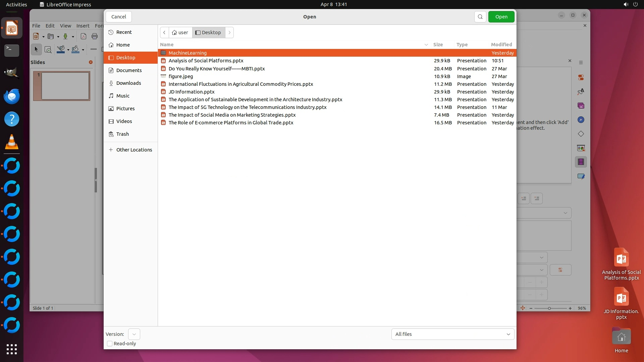644x362 pixels.
Task: Open the sidebar Gallery panel icon
Action: pyautogui.click(x=581, y=106)
